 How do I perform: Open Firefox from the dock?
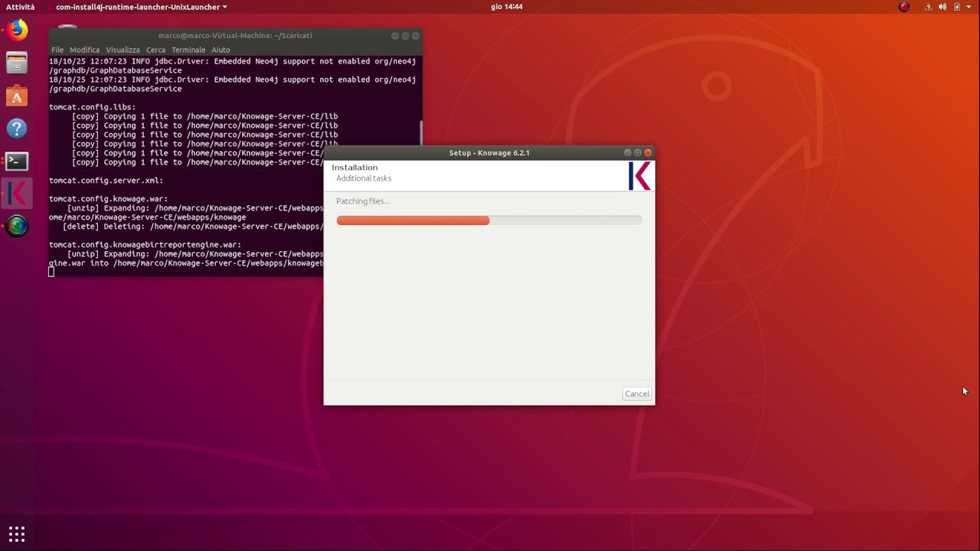(17, 31)
